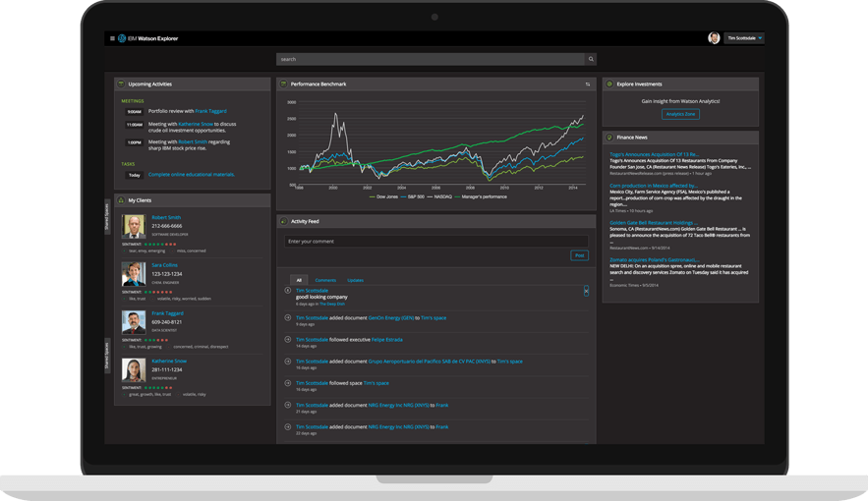The width and height of the screenshot is (868, 501).
Task: Click arrow icon for NRG entry 22 days ago
Action: tap(288, 426)
